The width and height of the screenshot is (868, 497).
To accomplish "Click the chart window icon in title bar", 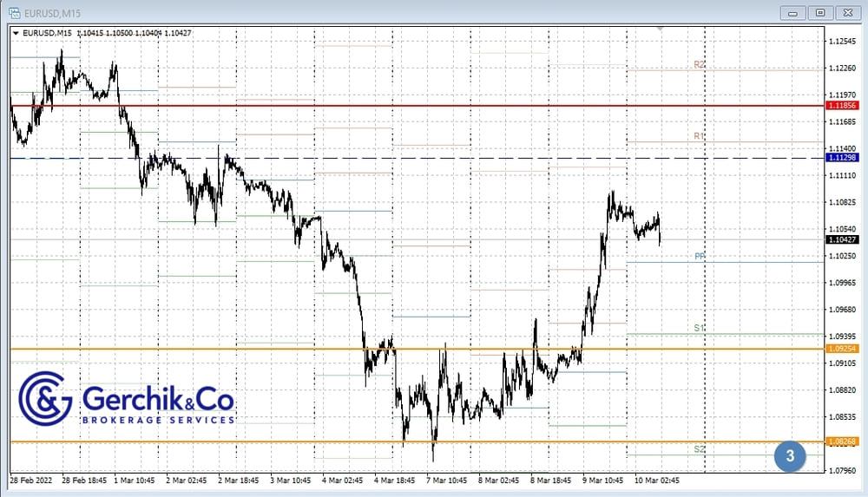I will click(x=15, y=12).
